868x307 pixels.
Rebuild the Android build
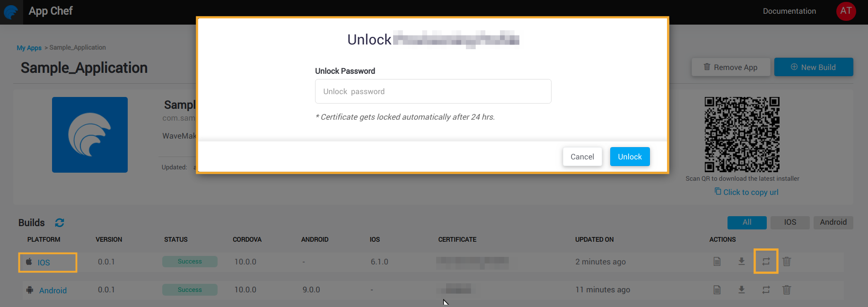[x=766, y=289]
